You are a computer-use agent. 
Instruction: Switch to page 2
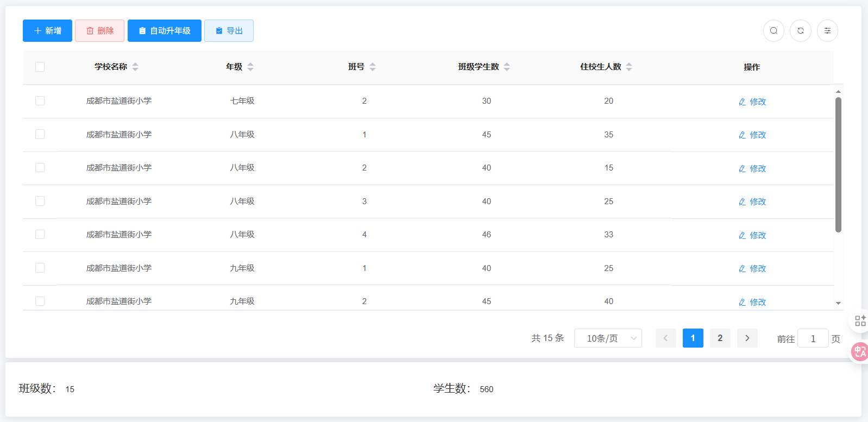(x=720, y=338)
